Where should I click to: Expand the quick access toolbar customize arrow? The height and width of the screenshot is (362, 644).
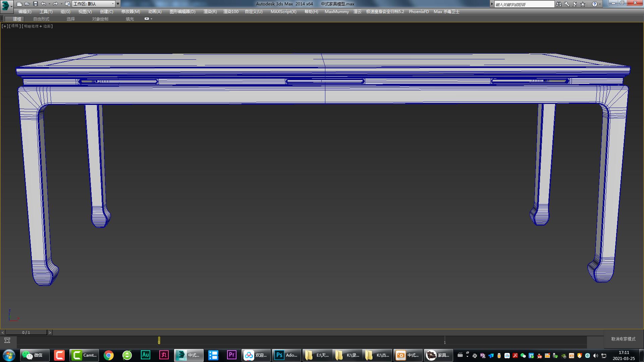(118, 4)
